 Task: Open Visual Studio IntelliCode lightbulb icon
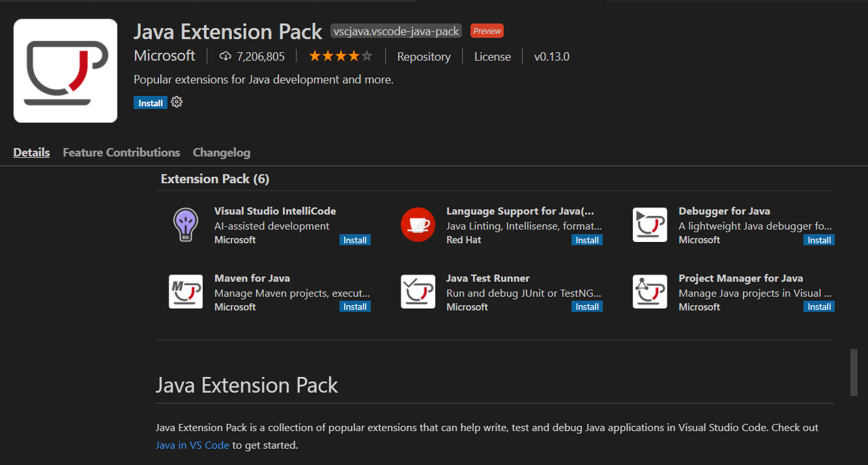click(186, 225)
